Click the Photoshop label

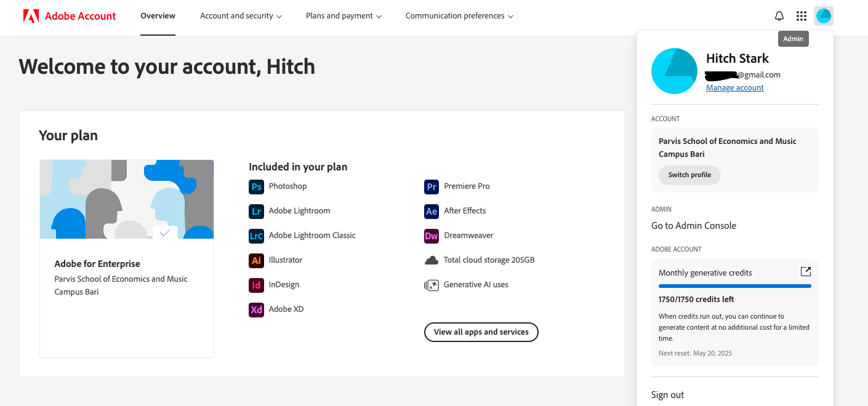(x=287, y=186)
